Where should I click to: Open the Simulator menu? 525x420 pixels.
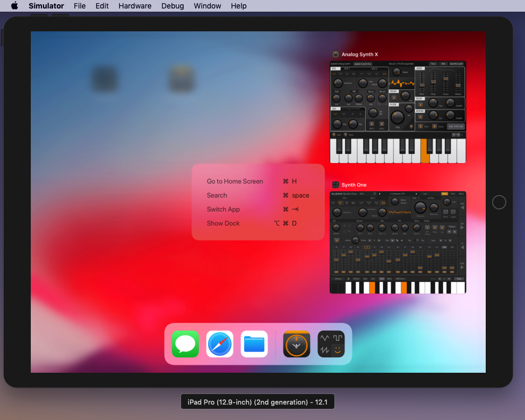pos(46,6)
